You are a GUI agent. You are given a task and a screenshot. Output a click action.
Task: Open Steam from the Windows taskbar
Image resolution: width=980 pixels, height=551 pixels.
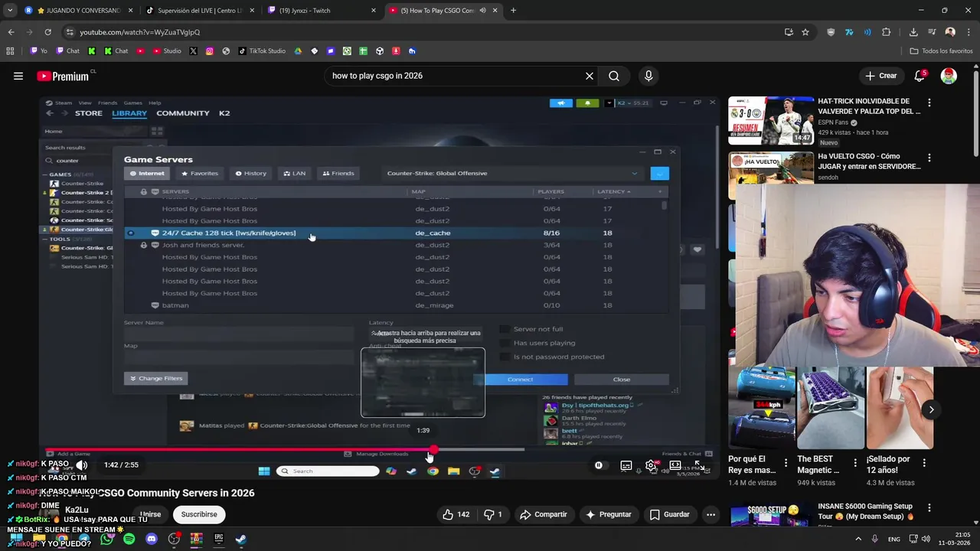pos(240,540)
